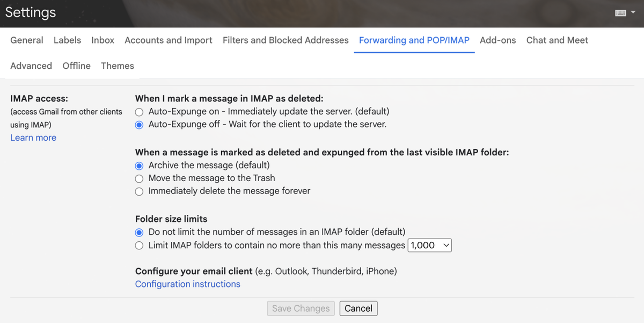
Task: Open the 1,000 message limit dropdown
Action: point(430,246)
